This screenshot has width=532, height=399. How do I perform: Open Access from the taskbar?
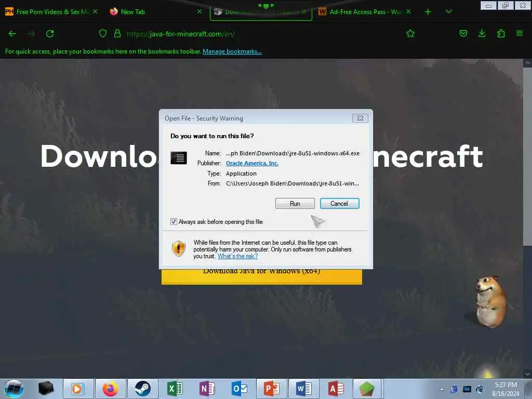pyautogui.click(x=336, y=389)
